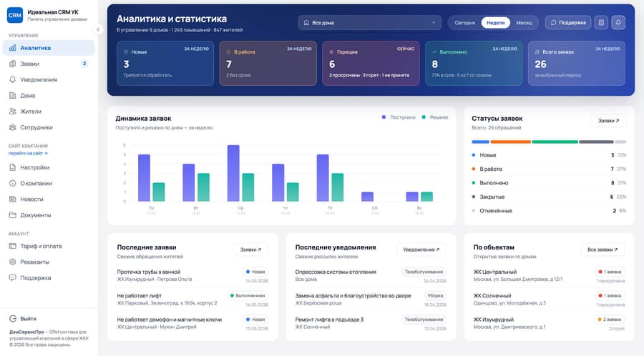644x356 pixels.
Task: Open Уведомления in the sidebar
Action: 49,79
